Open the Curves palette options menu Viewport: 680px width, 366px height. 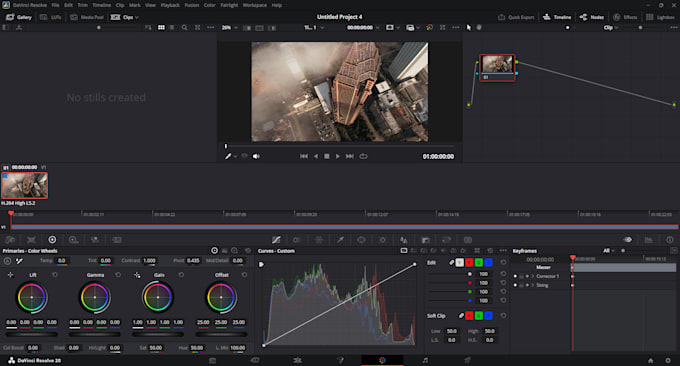(x=503, y=251)
